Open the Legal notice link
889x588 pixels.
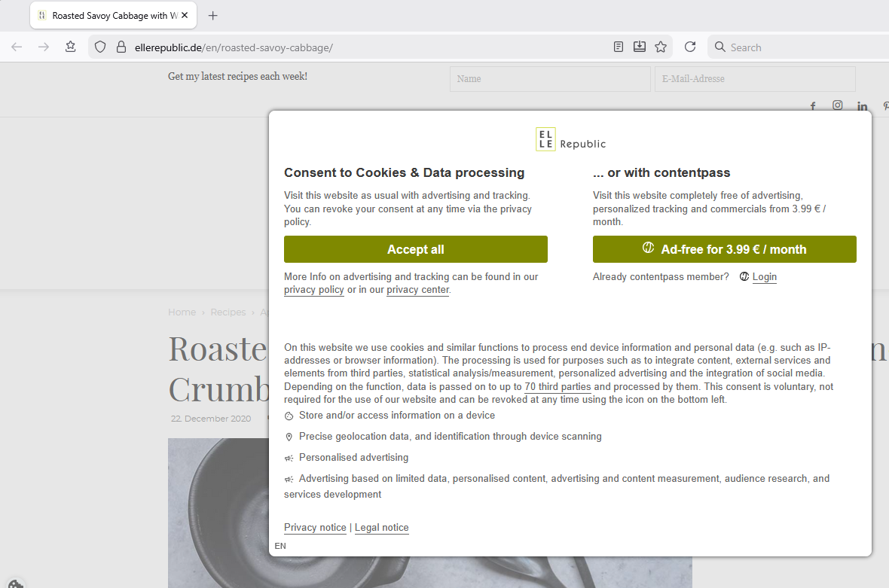(x=381, y=528)
